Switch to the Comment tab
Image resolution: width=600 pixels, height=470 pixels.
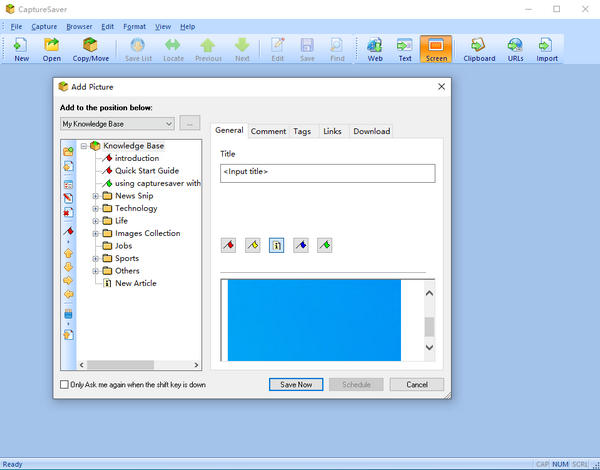[x=268, y=131]
